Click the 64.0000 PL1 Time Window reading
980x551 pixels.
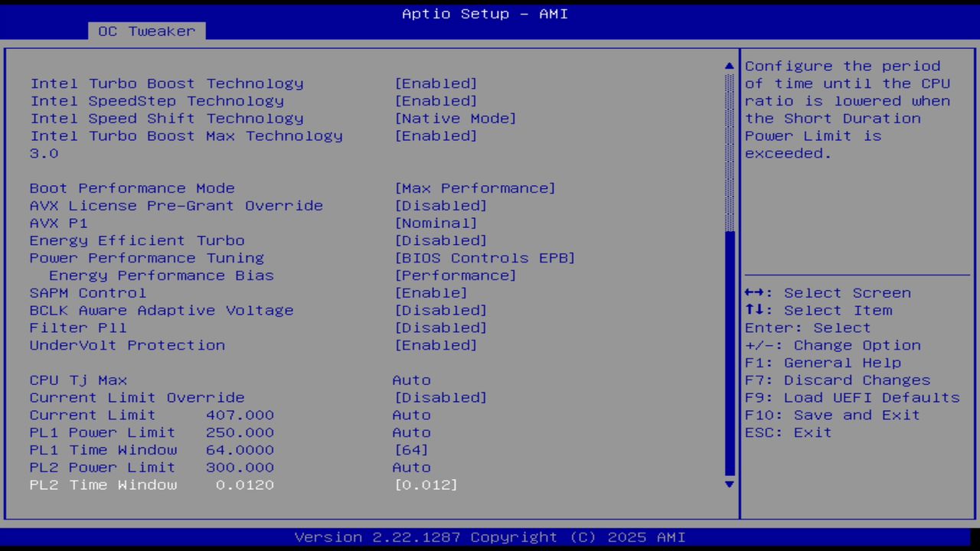pos(240,450)
